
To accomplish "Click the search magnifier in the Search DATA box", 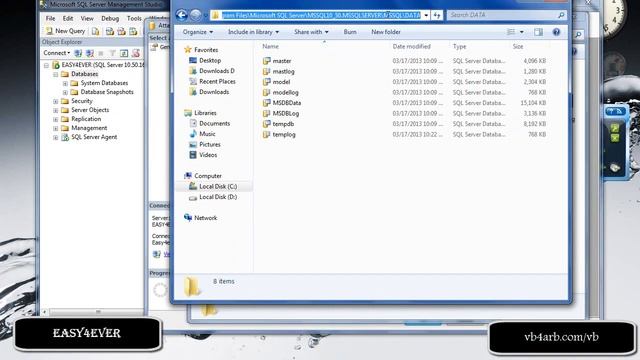I will click(561, 15).
